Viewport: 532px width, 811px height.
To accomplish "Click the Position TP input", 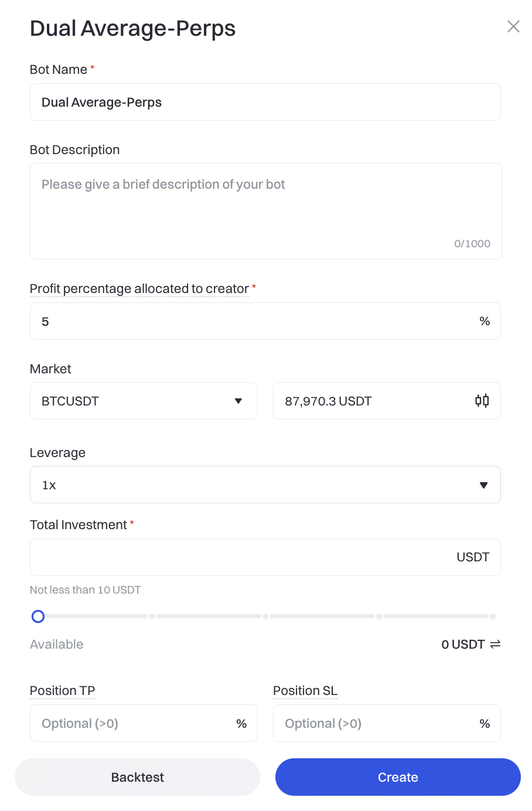I will pyautogui.click(x=135, y=723).
